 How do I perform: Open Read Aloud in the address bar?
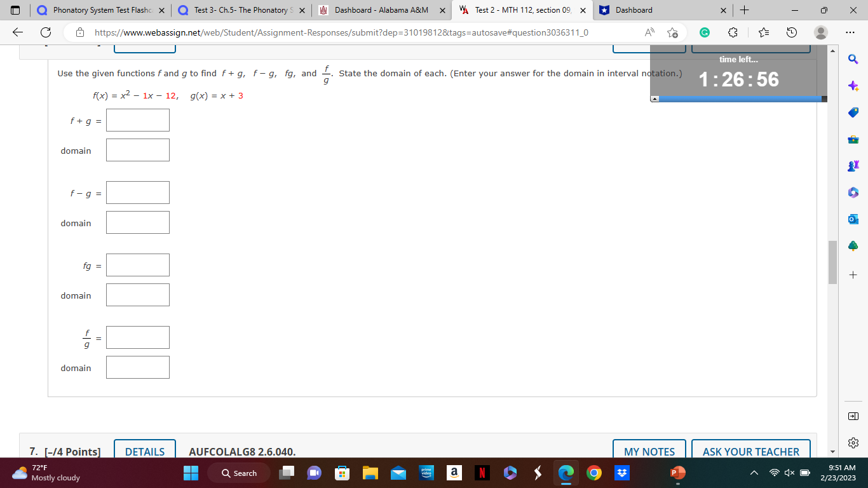[650, 32]
